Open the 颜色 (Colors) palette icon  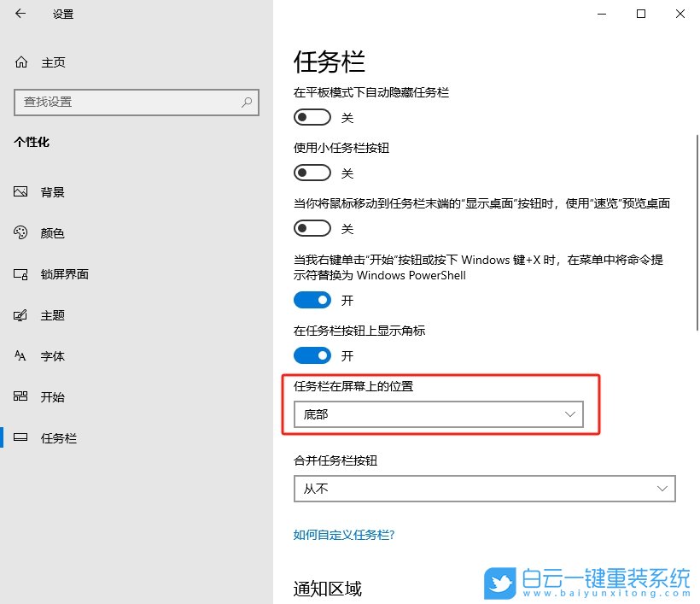coord(21,232)
